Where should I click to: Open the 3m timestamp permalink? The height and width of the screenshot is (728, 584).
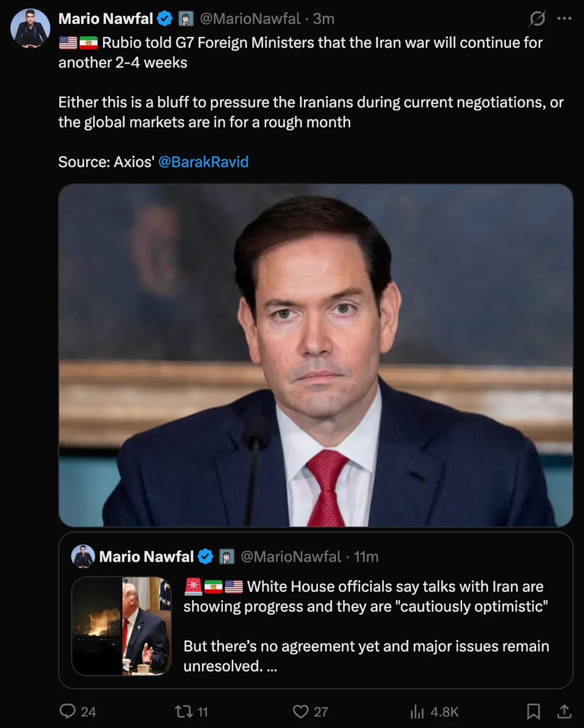click(x=323, y=19)
